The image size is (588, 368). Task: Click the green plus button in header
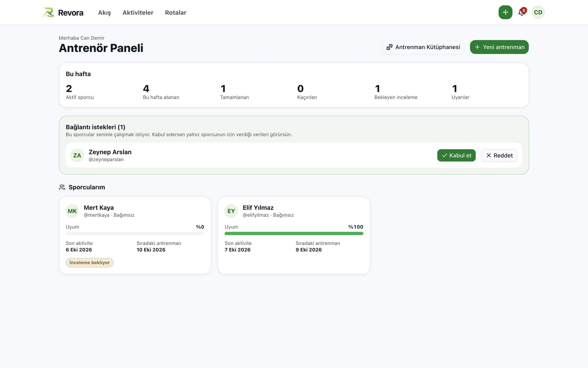coord(505,12)
